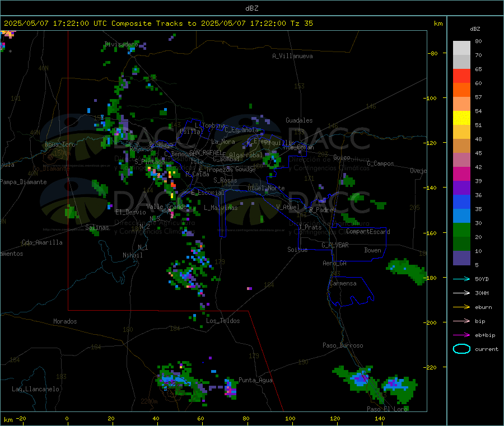Click the cyan 50YD track arrow
This screenshot has width=504, height=426.
461,279
